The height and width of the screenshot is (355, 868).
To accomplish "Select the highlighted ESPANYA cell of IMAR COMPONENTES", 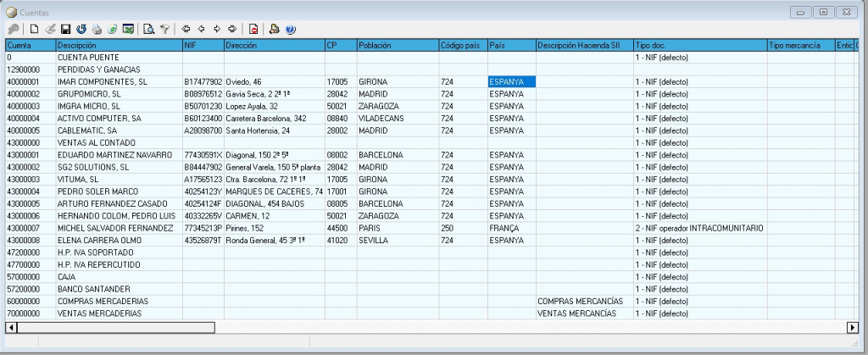I will point(512,82).
